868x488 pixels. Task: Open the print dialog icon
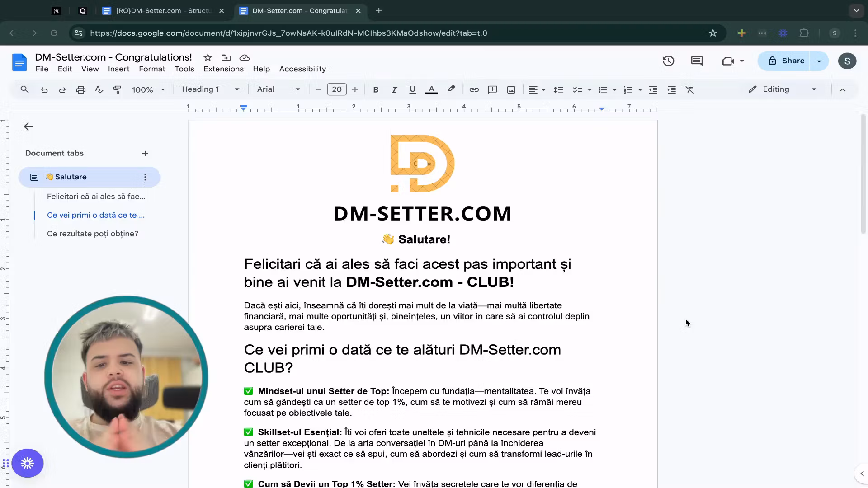tap(80, 89)
